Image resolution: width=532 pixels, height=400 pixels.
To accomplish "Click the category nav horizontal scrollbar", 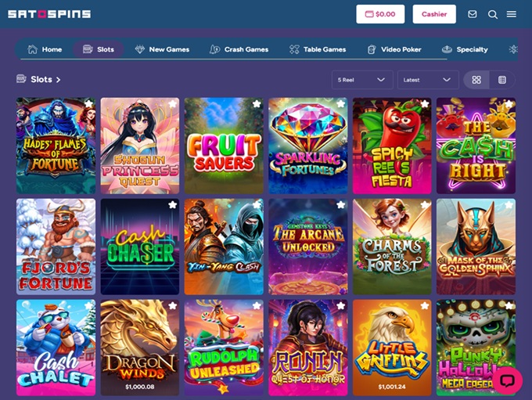I will pos(233,59).
